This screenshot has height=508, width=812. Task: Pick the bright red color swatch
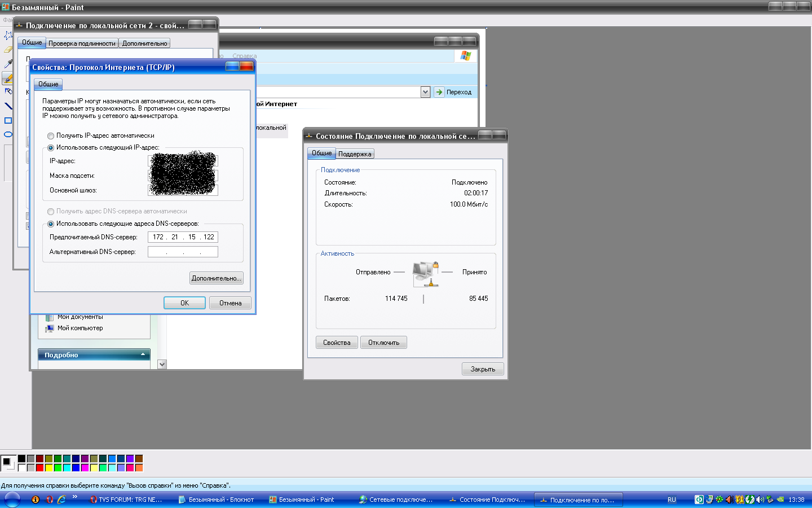pos(39,467)
